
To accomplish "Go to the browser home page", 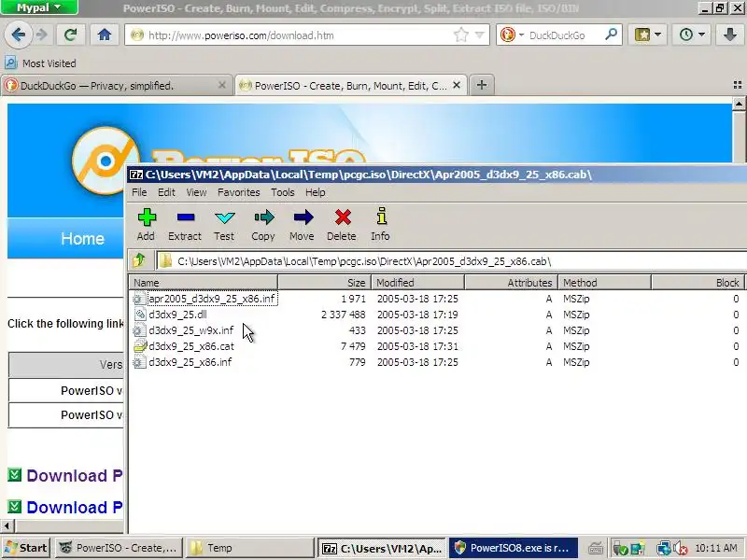I will [x=105, y=35].
